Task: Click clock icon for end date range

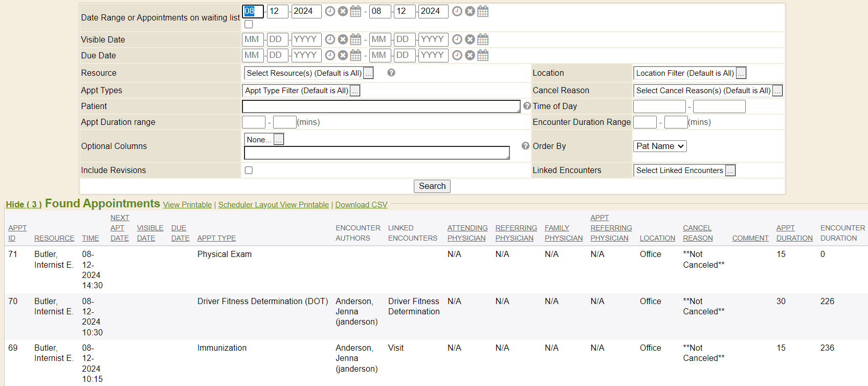Action: (x=457, y=11)
